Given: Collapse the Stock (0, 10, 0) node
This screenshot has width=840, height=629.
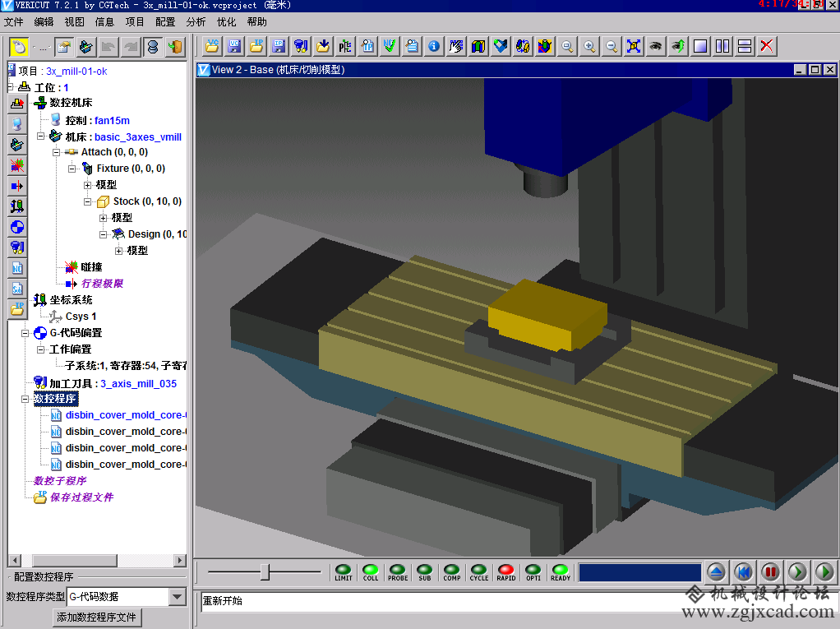Looking at the screenshot, I should [x=87, y=201].
